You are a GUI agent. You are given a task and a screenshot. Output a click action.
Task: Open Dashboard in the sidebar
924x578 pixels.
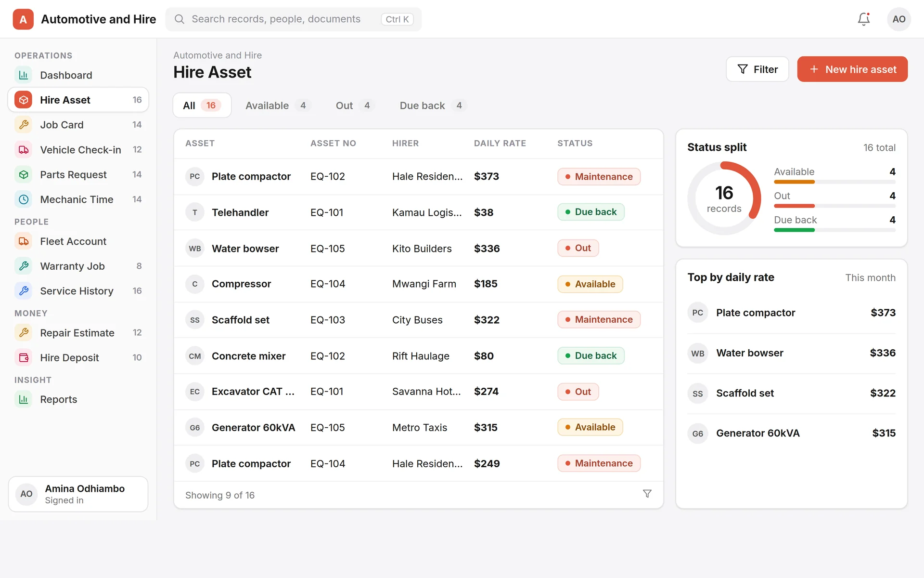pyautogui.click(x=78, y=75)
